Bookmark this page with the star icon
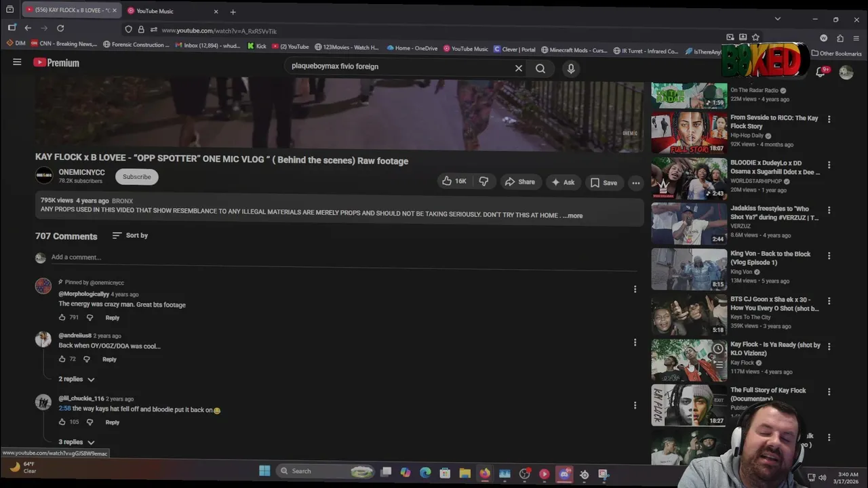 pos(755,37)
